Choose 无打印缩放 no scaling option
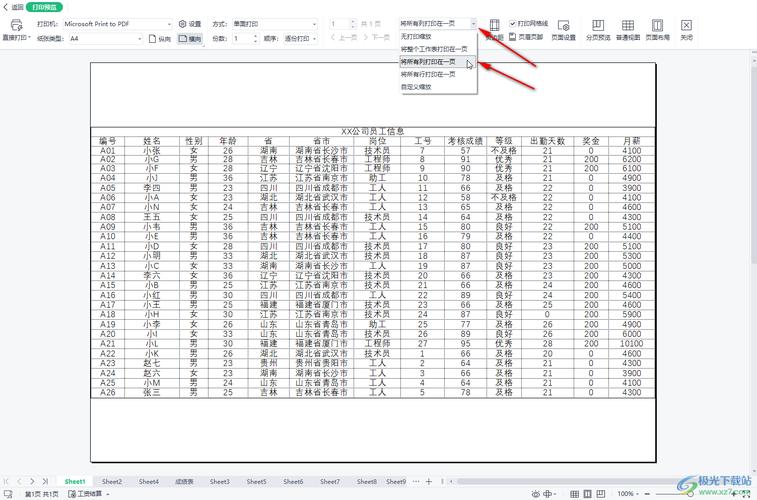757x500 pixels. 438,36
